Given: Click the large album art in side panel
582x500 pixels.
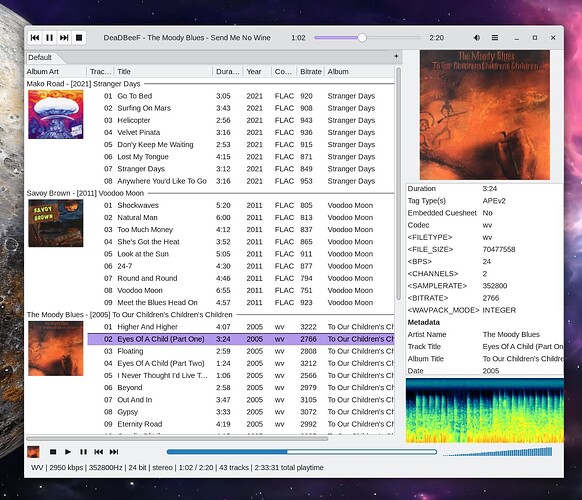Looking at the screenshot, I should [x=485, y=115].
